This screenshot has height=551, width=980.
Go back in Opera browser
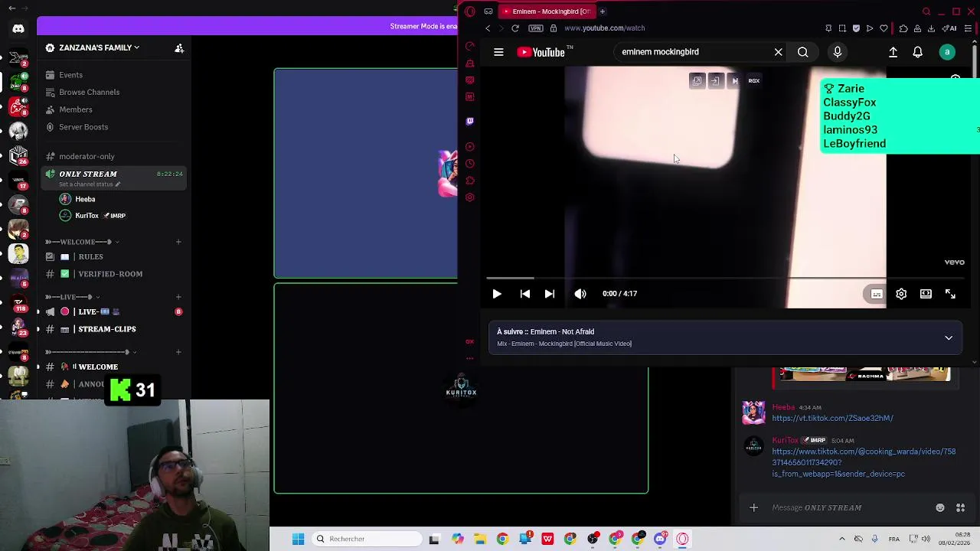(488, 28)
